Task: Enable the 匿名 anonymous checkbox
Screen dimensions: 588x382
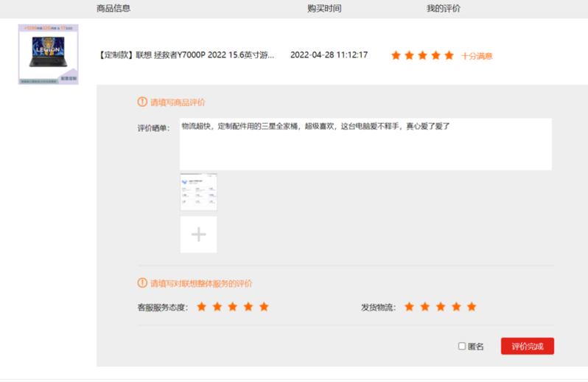Action: [x=462, y=346]
